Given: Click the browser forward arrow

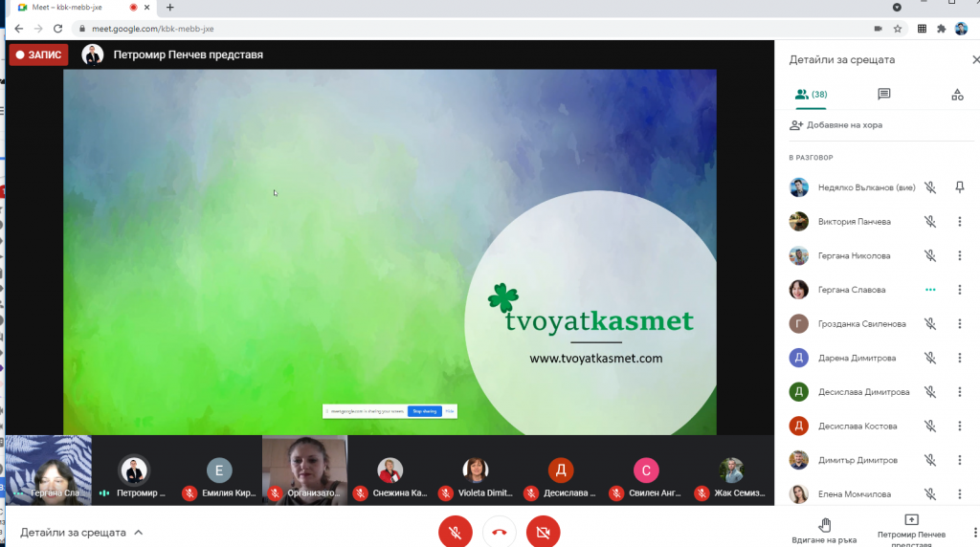Looking at the screenshot, I should (x=38, y=29).
